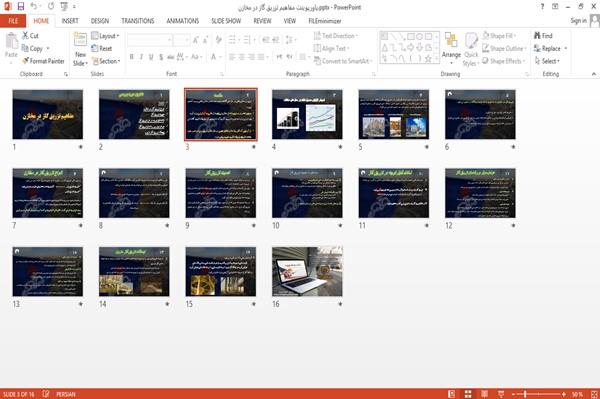Cut the selected slide

(x=30, y=36)
